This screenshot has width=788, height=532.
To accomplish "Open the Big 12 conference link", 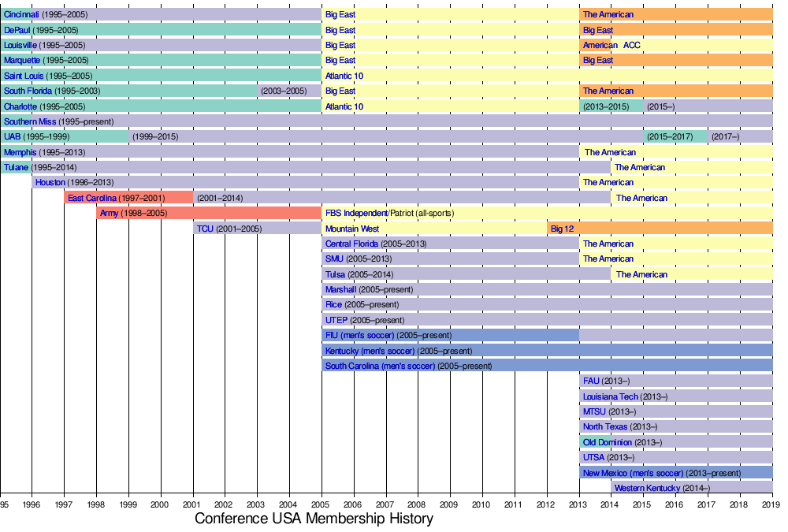I will click(562, 229).
